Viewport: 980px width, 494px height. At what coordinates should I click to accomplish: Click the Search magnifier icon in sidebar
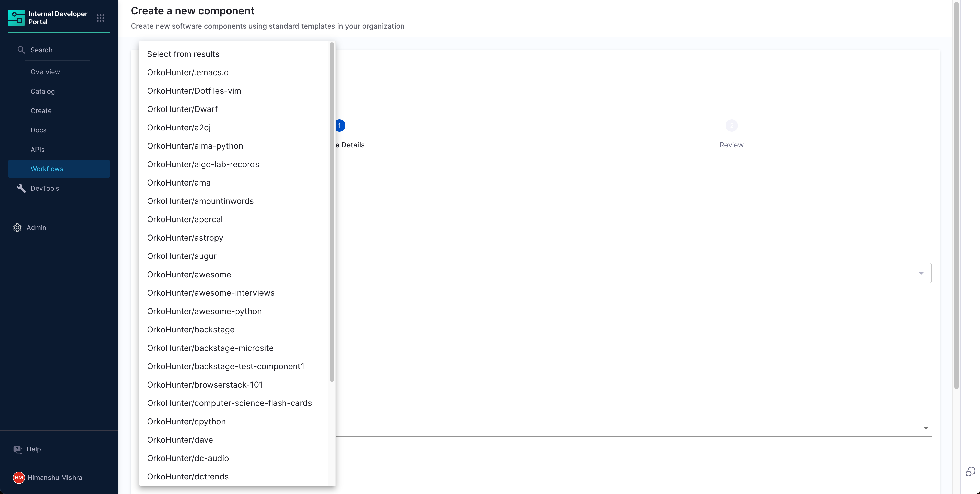pyautogui.click(x=21, y=50)
